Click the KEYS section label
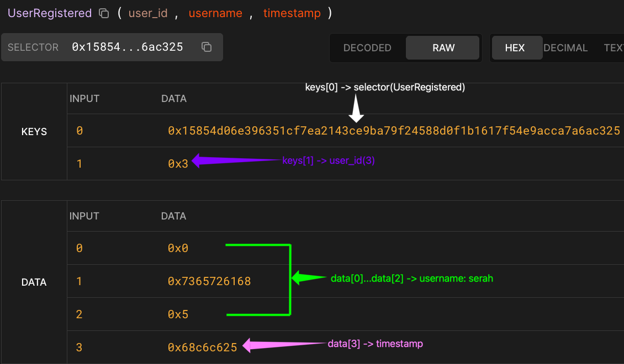The height and width of the screenshot is (364, 624). [34, 131]
